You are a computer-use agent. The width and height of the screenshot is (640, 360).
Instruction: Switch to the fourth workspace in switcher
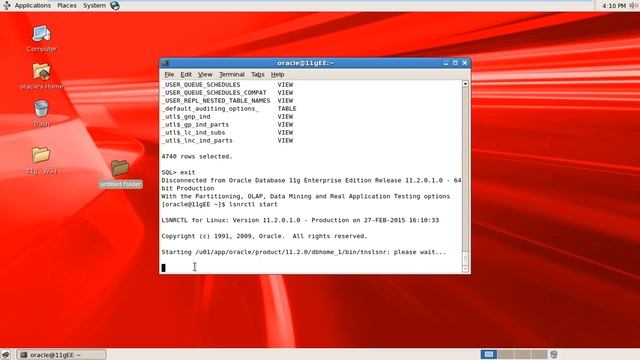(539, 354)
